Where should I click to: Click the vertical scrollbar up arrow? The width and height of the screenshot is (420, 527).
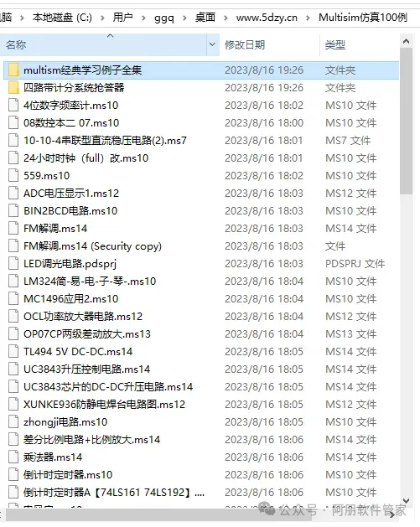(407, 41)
